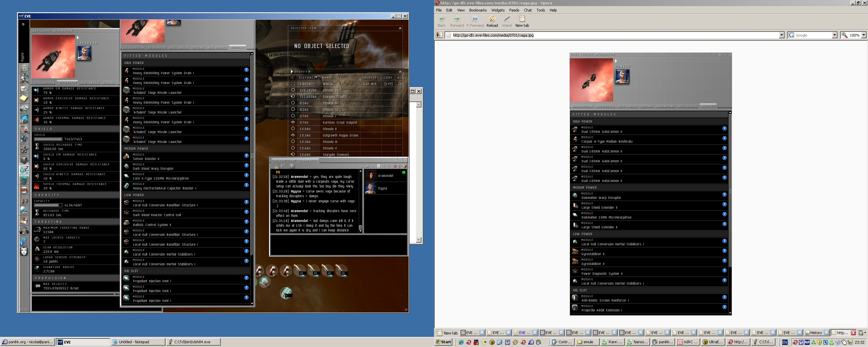Show info for Sensor Booster II
This screenshot has width=868, height=347.
pos(246,156)
